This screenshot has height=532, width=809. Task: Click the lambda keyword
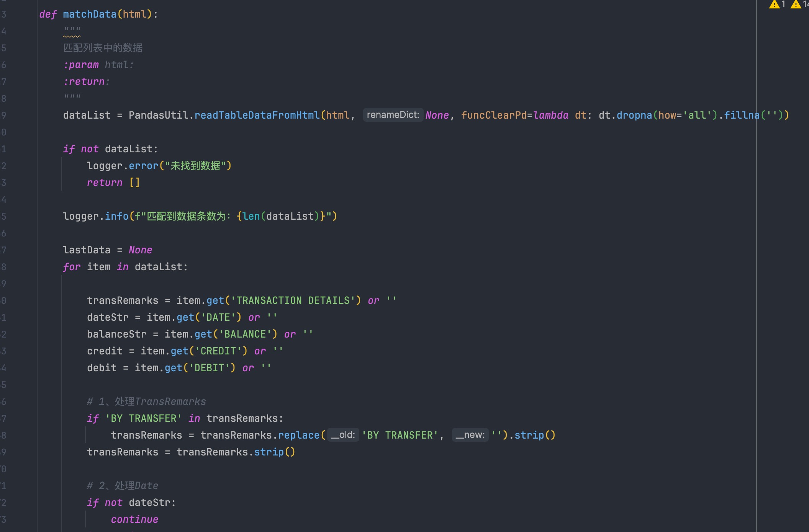pyautogui.click(x=551, y=115)
